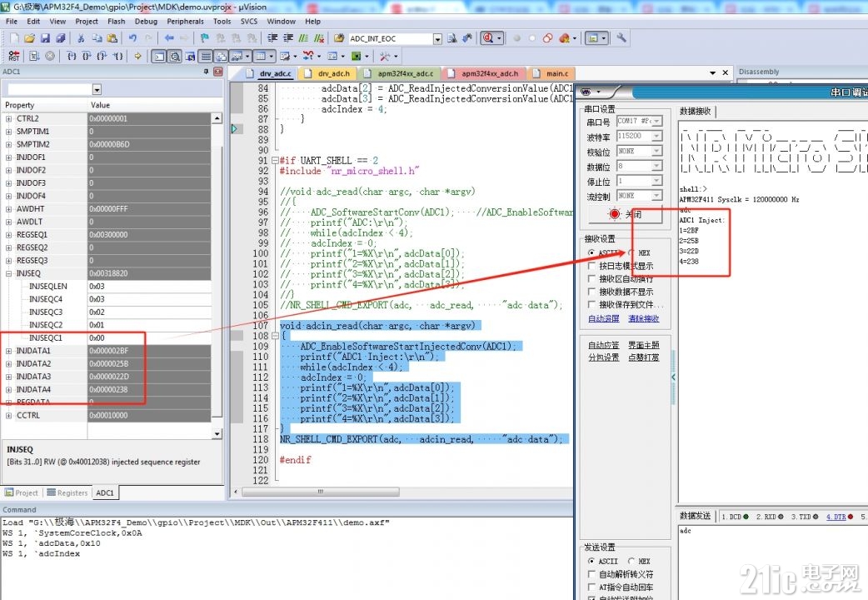Click the 关闭 close-port button
Viewport: 868px width, 600px height.
point(625,214)
